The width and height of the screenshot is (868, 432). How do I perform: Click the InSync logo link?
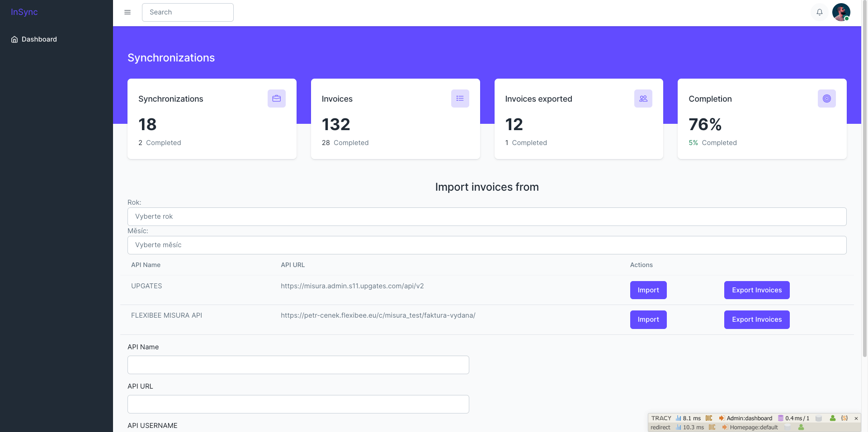(24, 12)
